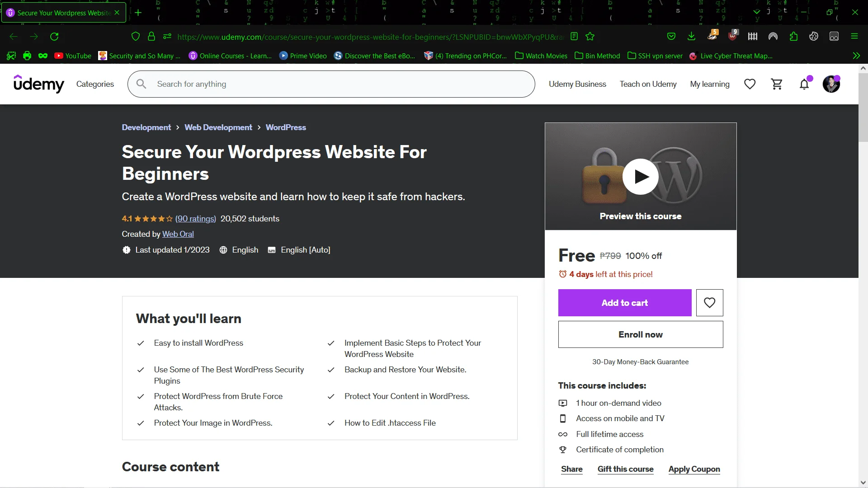868x488 pixels.
Task: Click the search magnifier icon
Action: 141,84
